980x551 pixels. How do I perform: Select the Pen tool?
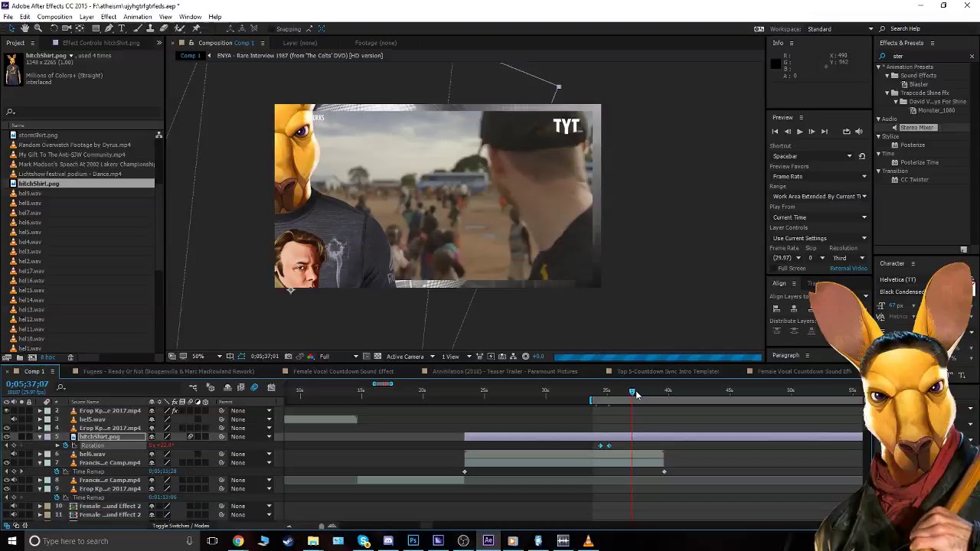109,28
